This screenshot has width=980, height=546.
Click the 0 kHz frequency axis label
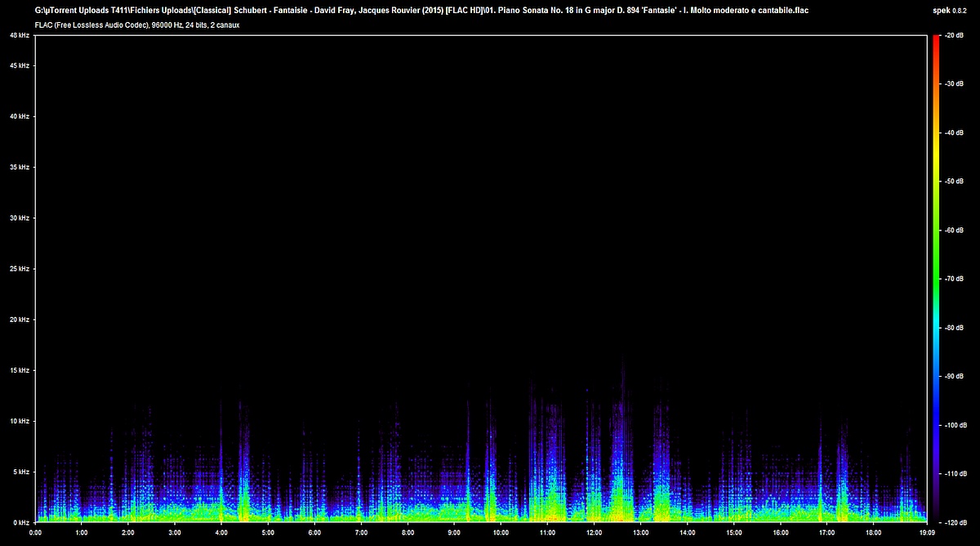pyautogui.click(x=21, y=521)
